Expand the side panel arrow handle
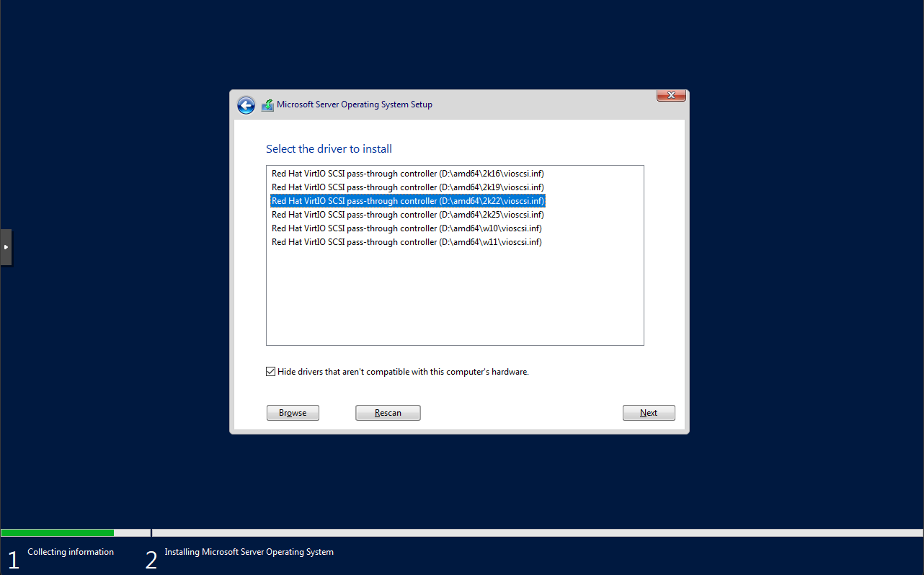 pos(6,247)
